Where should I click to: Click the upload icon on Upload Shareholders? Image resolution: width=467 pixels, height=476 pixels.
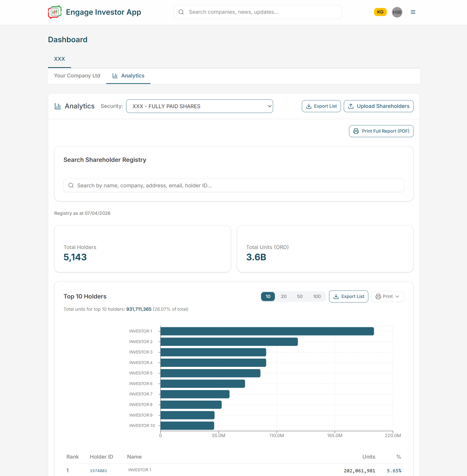click(x=351, y=106)
